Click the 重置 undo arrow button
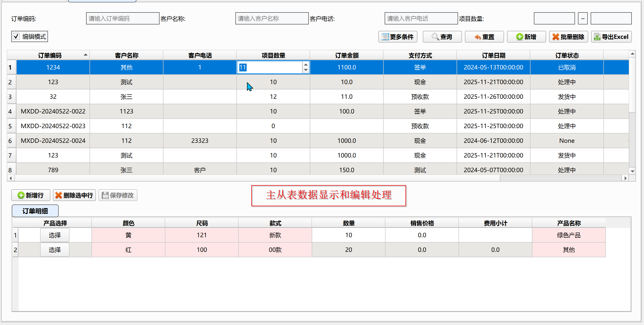The image size is (644, 325). [x=484, y=37]
